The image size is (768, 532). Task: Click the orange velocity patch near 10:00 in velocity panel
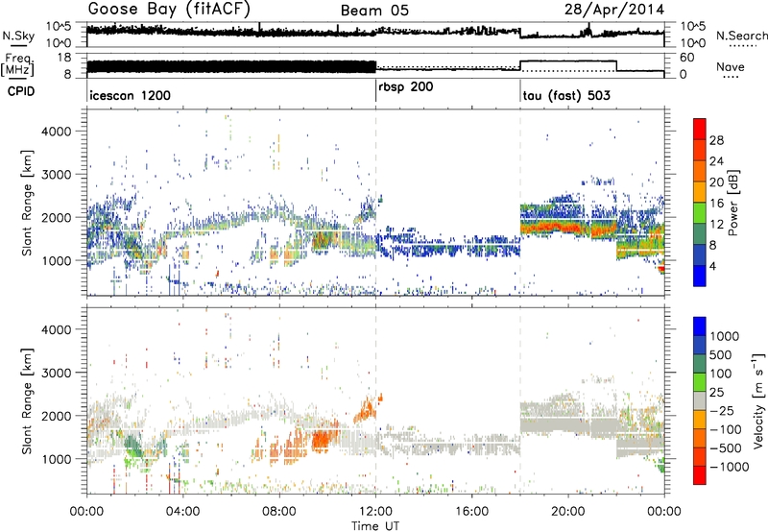[x=321, y=440]
